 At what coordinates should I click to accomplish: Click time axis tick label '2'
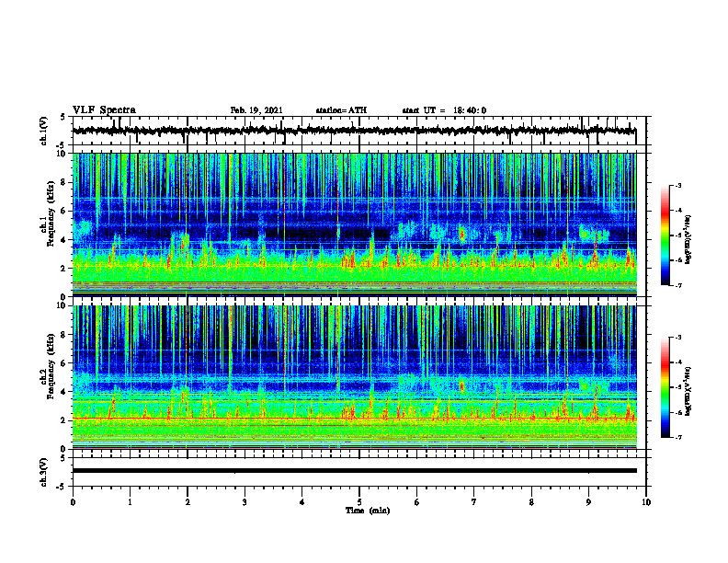188,502
